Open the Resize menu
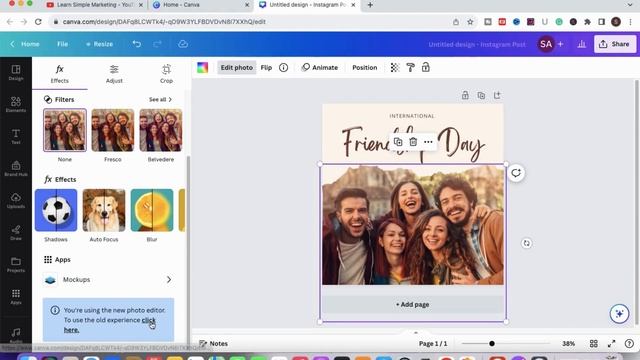The image size is (640, 360). click(99, 44)
